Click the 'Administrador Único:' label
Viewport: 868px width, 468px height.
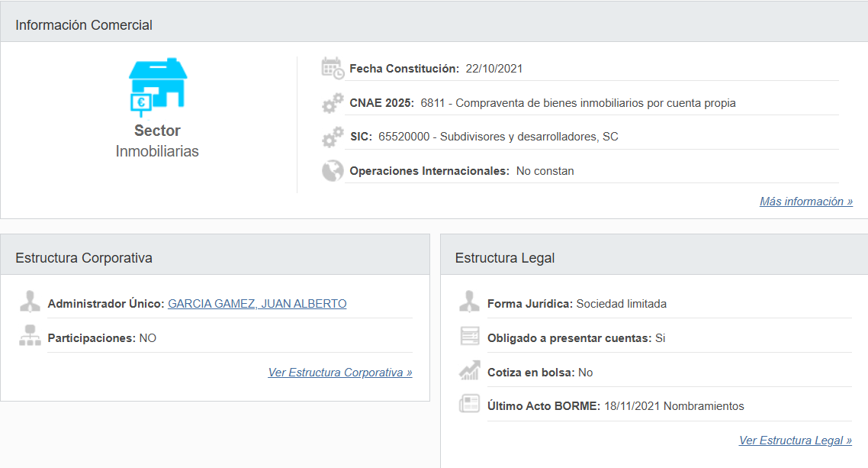(106, 304)
